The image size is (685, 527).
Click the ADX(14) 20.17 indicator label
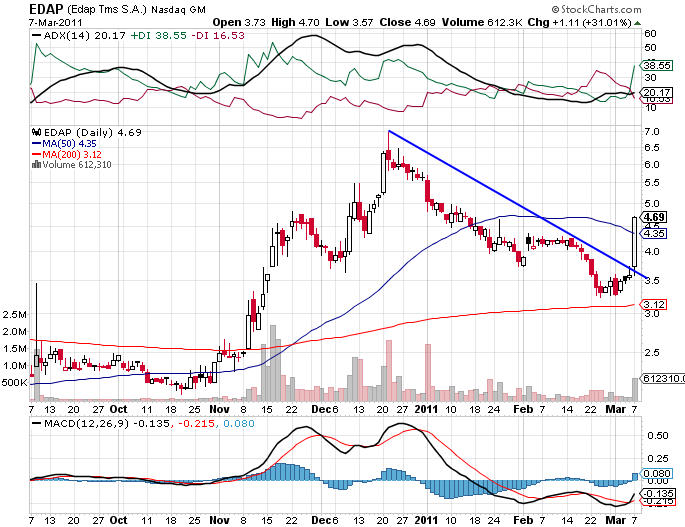[x=85, y=36]
